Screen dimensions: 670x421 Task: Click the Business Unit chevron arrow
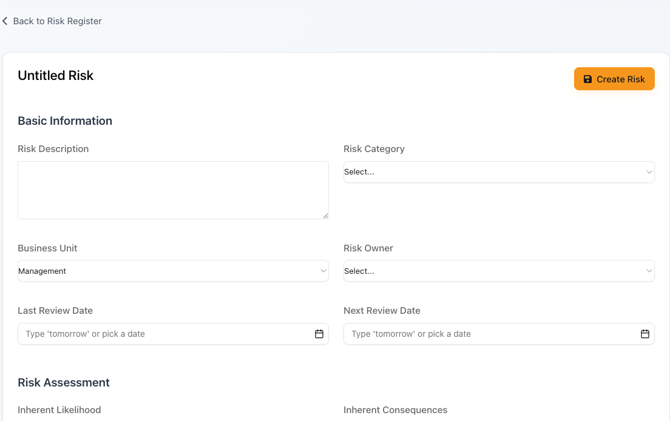click(323, 271)
